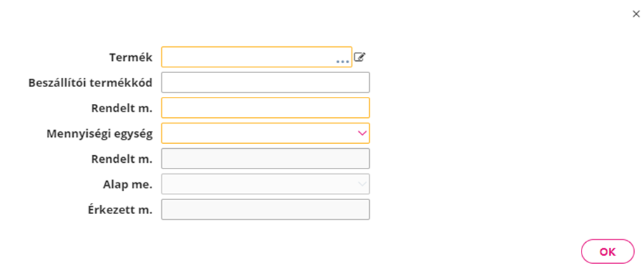Click the Alap me. label

pyautogui.click(x=128, y=185)
